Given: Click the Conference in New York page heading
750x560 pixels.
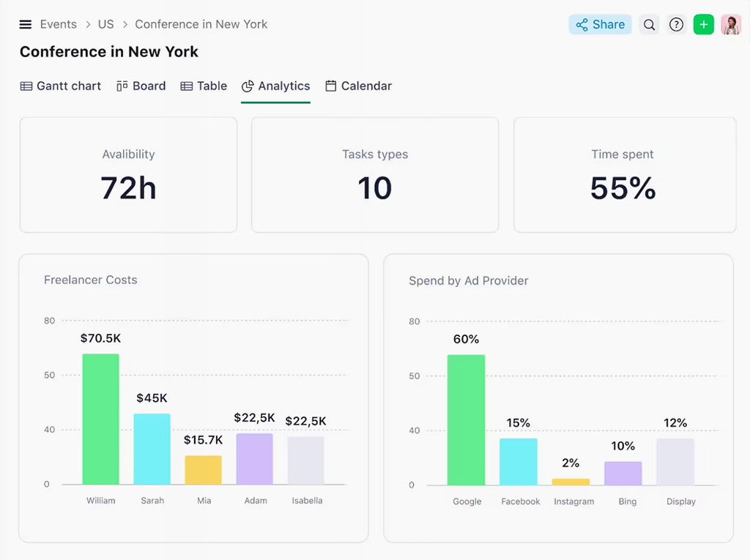Looking at the screenshot, I should point(109,52).
